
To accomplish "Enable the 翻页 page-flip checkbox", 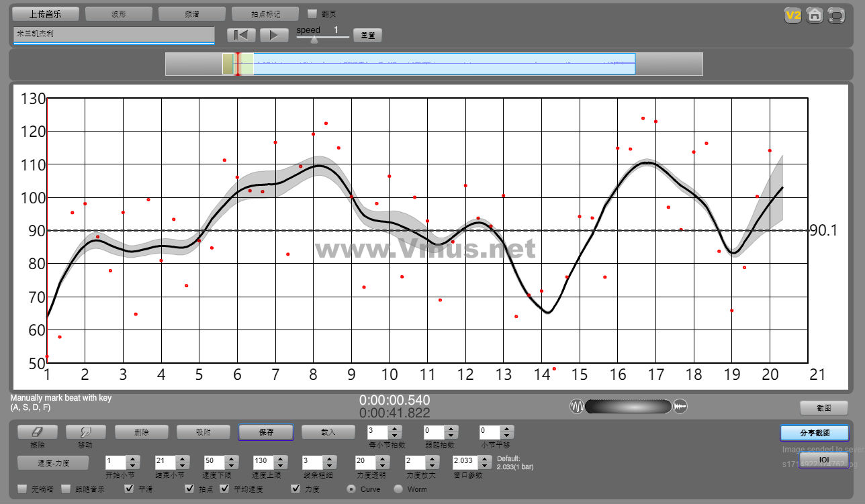I will pyautogui.click(x=312, y=13).
